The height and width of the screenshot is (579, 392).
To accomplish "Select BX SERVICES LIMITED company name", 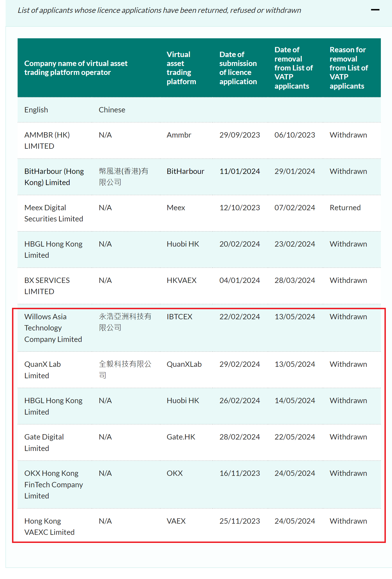I will (x=47, y=286).
